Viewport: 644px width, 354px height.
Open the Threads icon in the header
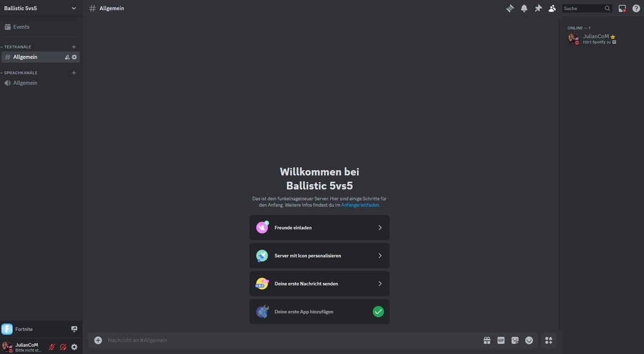510,8
